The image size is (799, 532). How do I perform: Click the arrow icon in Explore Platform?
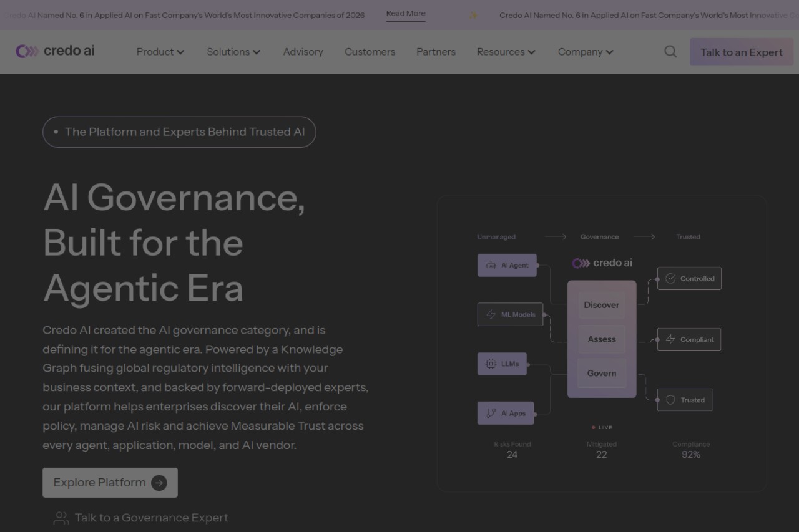click(159, 483)
